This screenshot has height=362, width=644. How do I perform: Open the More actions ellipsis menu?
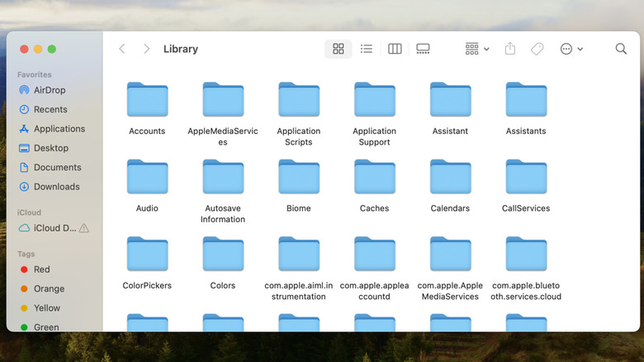pos(571,49)
